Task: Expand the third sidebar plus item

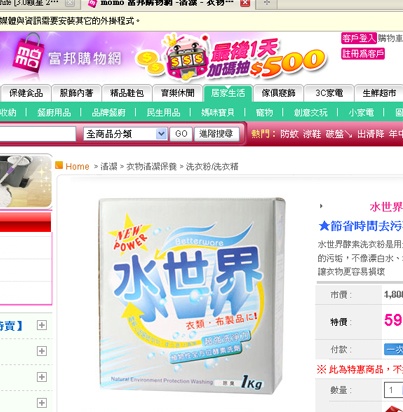Action: click(42, 377)
